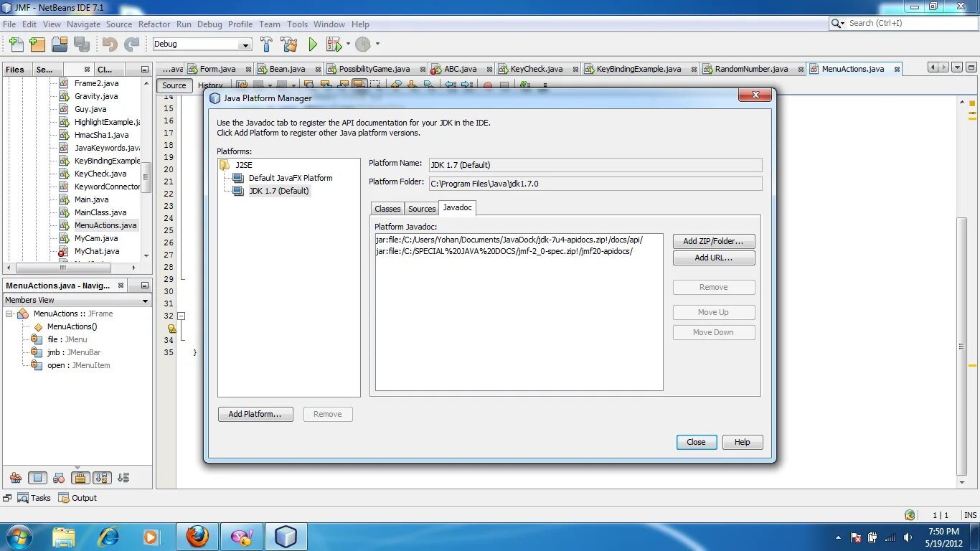
Task: Open the Debug Project arrow dropdown
Action: click(x=349, y=44)
